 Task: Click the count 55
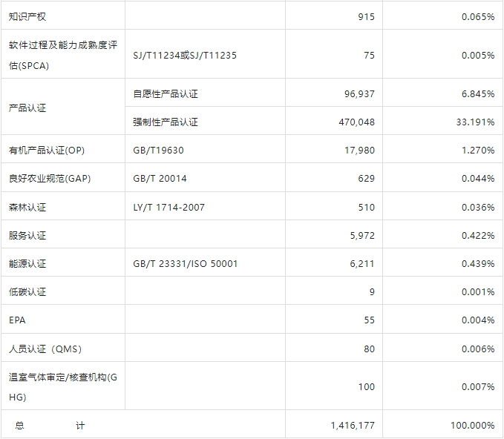[x=370, y=320]
